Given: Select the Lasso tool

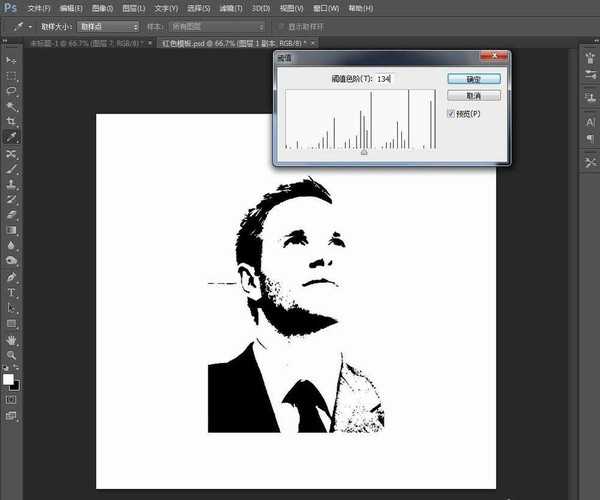Looking at the screenshot, I should [x=12, y=90].
